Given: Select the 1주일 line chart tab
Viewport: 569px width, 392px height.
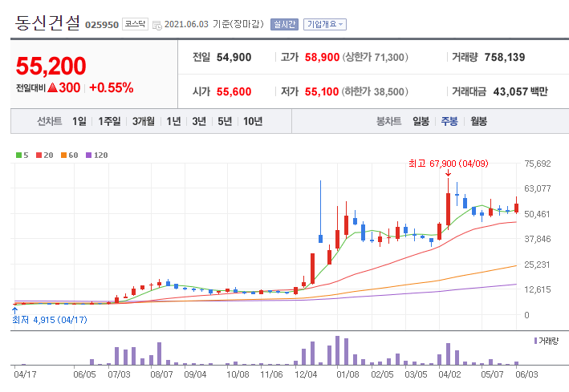Looking at the screenshot, I should 109,121.
